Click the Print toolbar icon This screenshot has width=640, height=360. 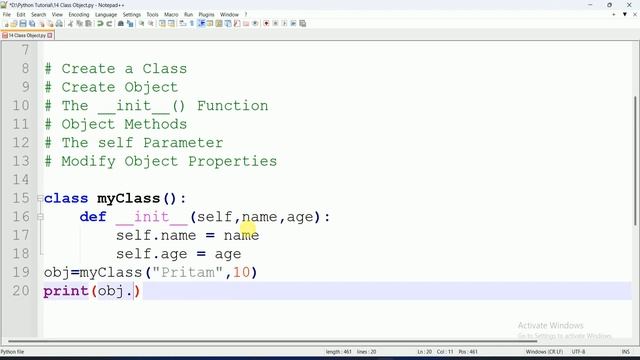[x=59, y=24]
